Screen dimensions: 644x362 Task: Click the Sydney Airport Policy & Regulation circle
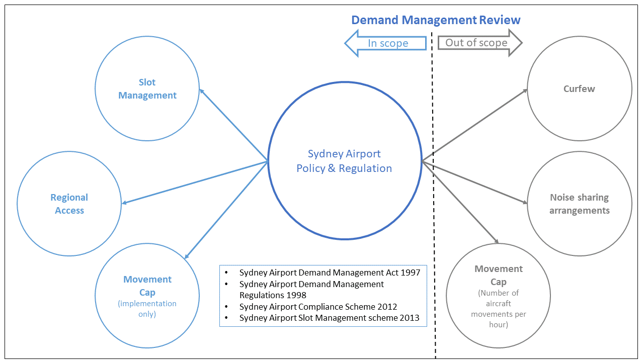click(345, 161)
